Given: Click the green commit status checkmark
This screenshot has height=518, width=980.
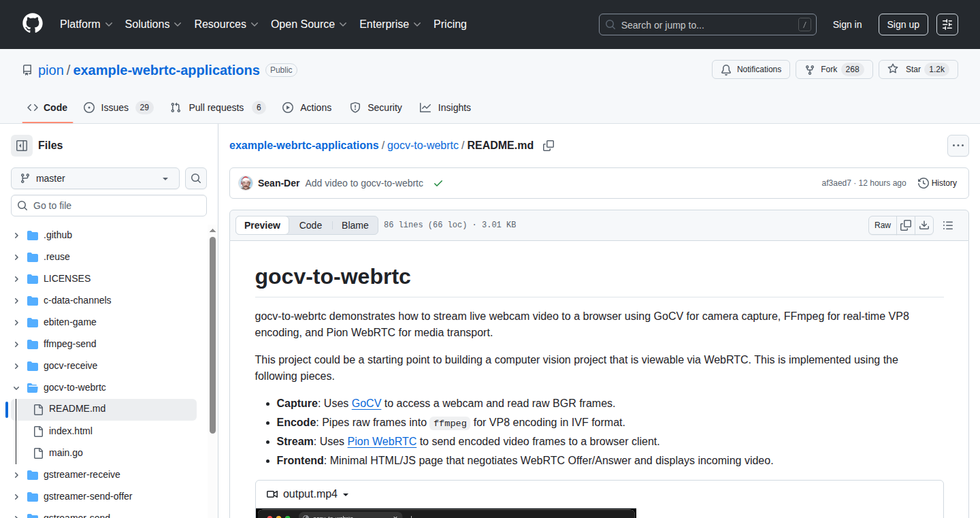Looking at the screenshot, I should (x=438, y=183).
